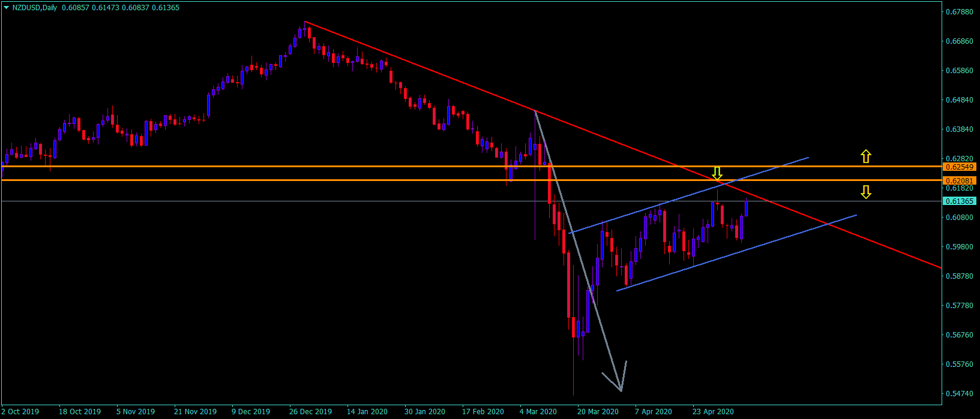Viewport: 980px width, 419px height.
Task: Click the 0.61820 price axis label
Action: 958,188
